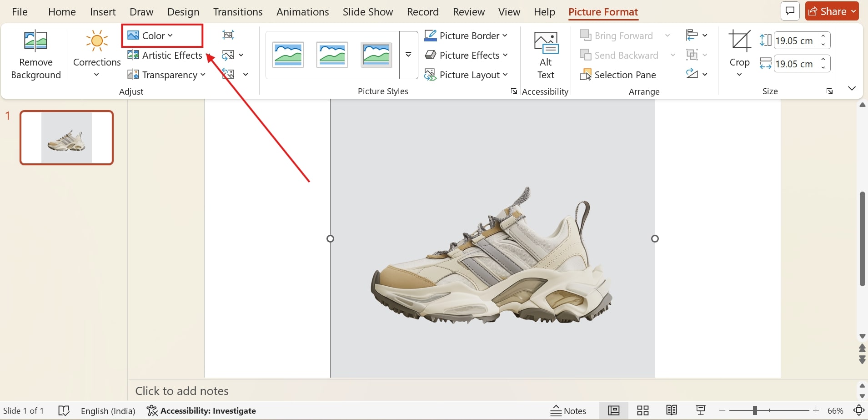Switch to Normal view
This screenshot has height=420, width=868.
(614, 410)
